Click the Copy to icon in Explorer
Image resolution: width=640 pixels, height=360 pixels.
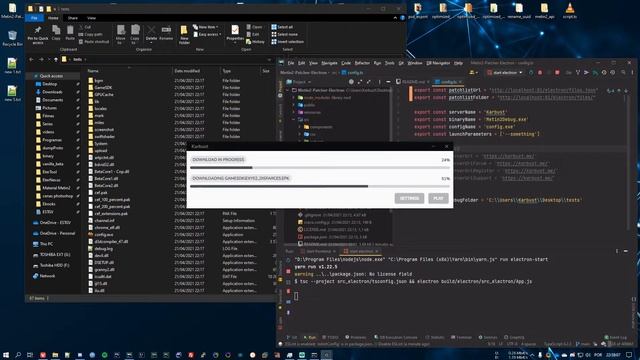click(135, 35)
